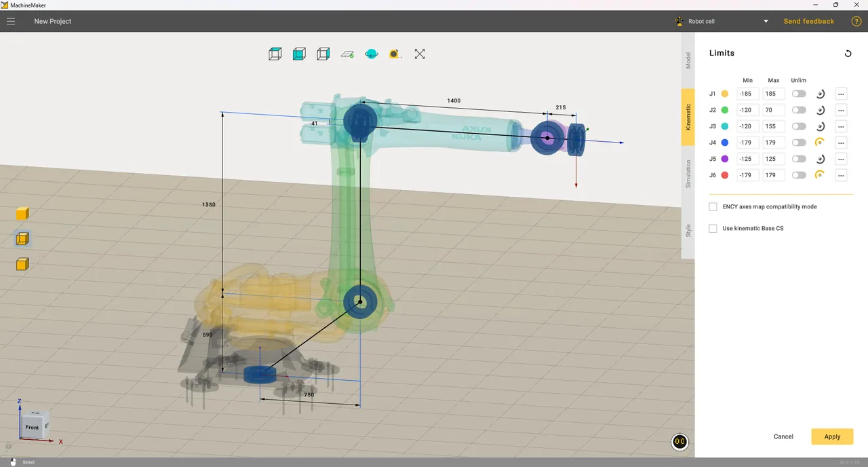Screen dimensions: 868x467
Task: Click the round indicator at viewport corner
Action: pyautogui.click(x=679, y=442)
